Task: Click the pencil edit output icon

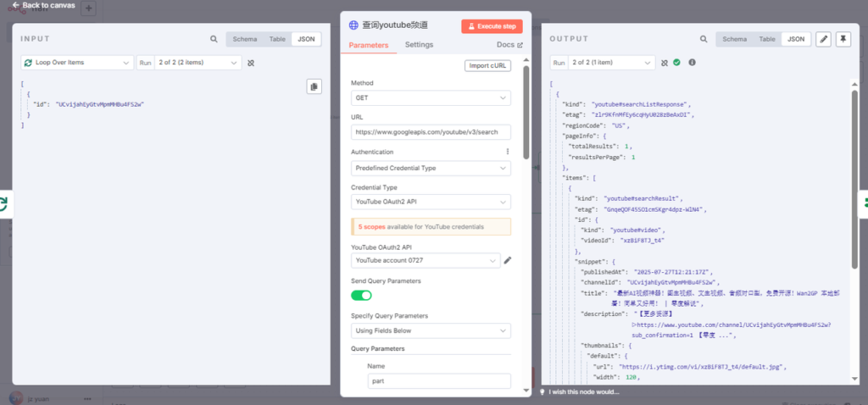Action: tap(823, 39)
